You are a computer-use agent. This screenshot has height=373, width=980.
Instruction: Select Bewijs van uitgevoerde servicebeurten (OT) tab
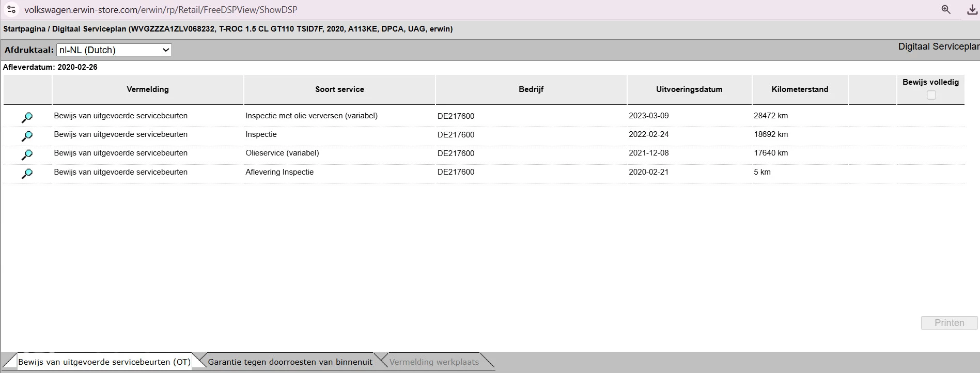(x=104, y=362)
